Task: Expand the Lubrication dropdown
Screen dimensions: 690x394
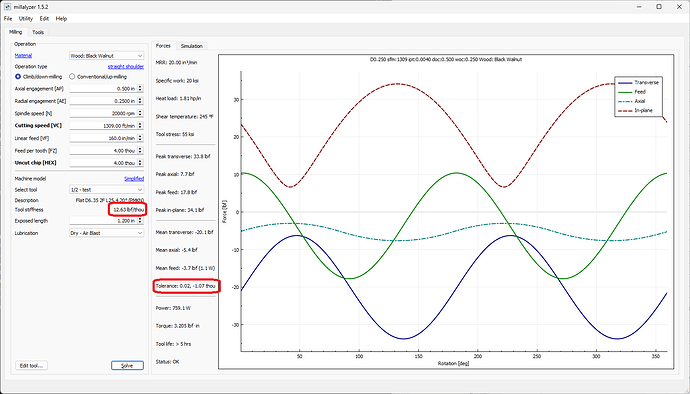Action: tap(106, 233)
